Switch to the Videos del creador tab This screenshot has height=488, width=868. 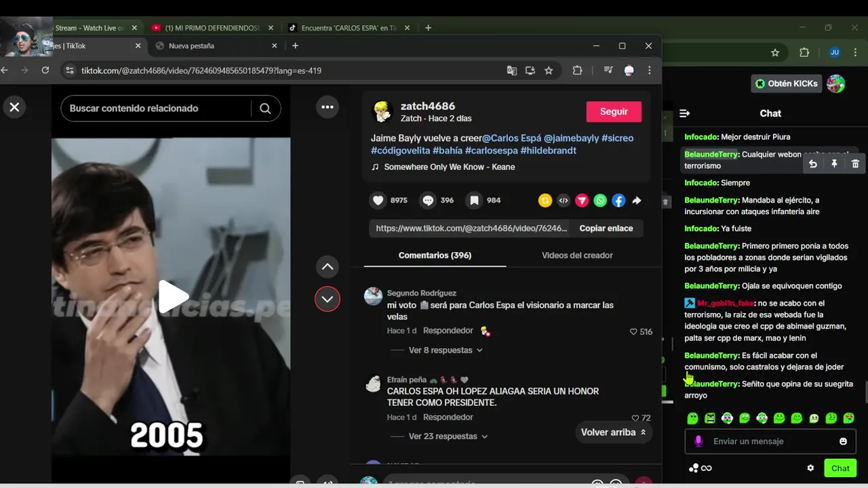click(577, 256)
